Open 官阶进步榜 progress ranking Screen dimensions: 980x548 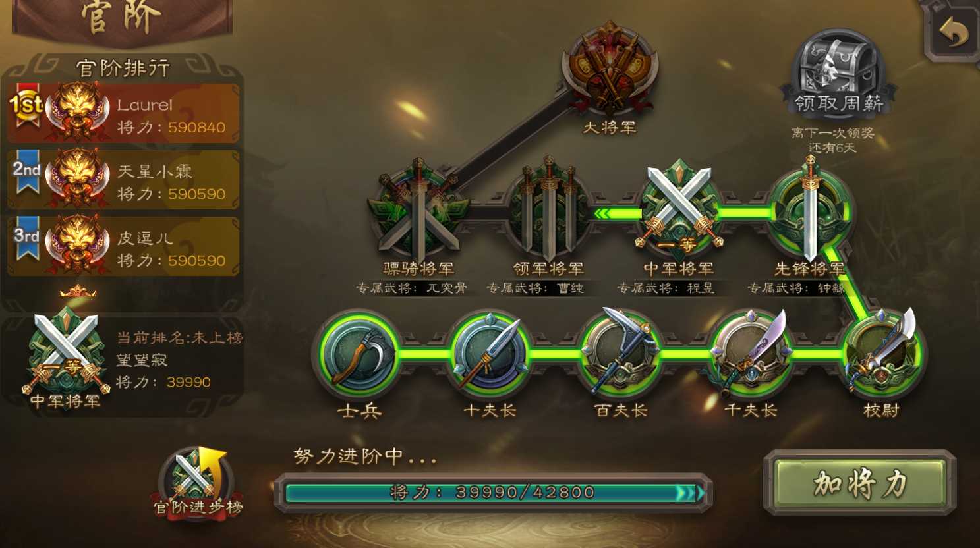coord(198,484)
